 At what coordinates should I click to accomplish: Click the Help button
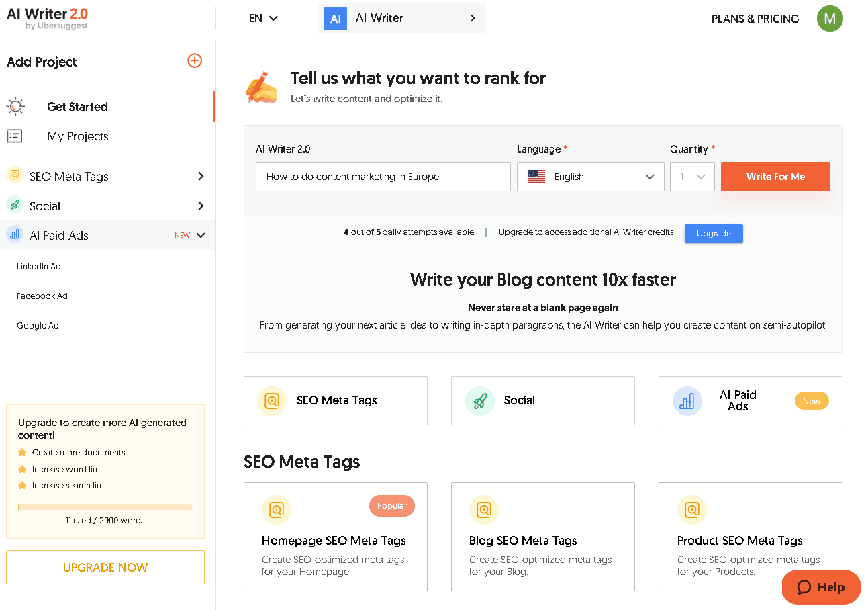[822, 587]
